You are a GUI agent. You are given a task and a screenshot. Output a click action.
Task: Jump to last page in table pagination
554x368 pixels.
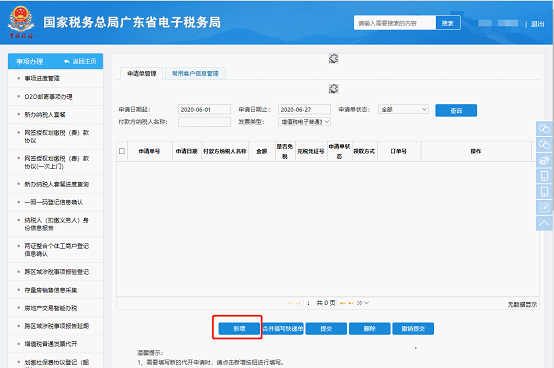(351, 303)
